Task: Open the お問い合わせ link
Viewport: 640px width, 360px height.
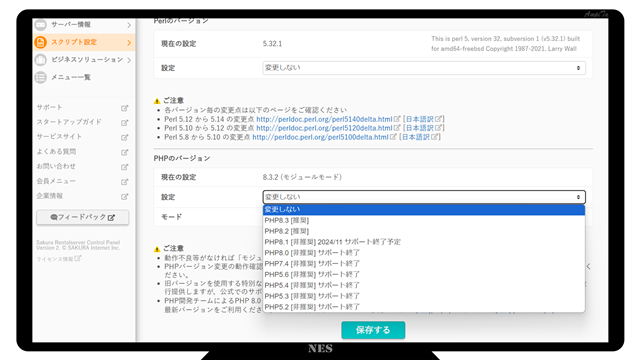Action: 56,166
